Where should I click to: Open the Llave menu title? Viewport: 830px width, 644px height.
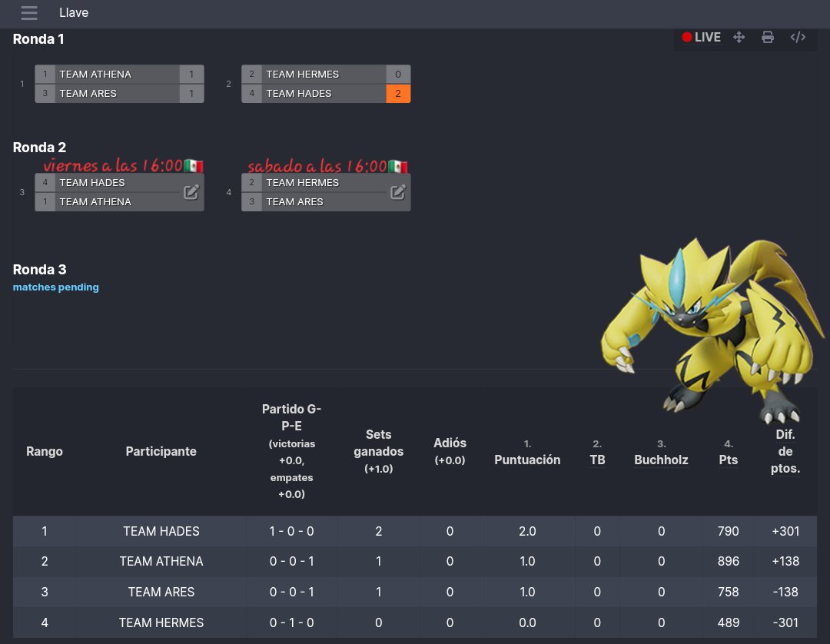74,13
